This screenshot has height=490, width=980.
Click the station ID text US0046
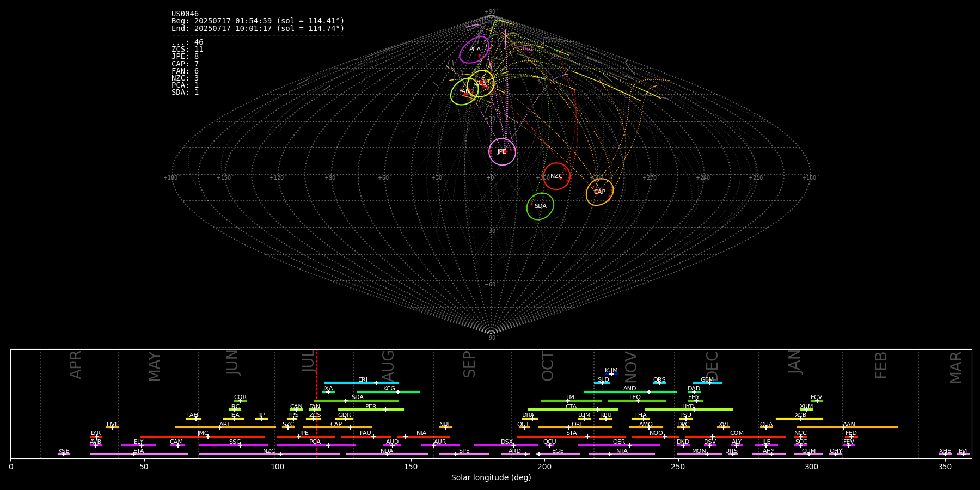point(185,14)
